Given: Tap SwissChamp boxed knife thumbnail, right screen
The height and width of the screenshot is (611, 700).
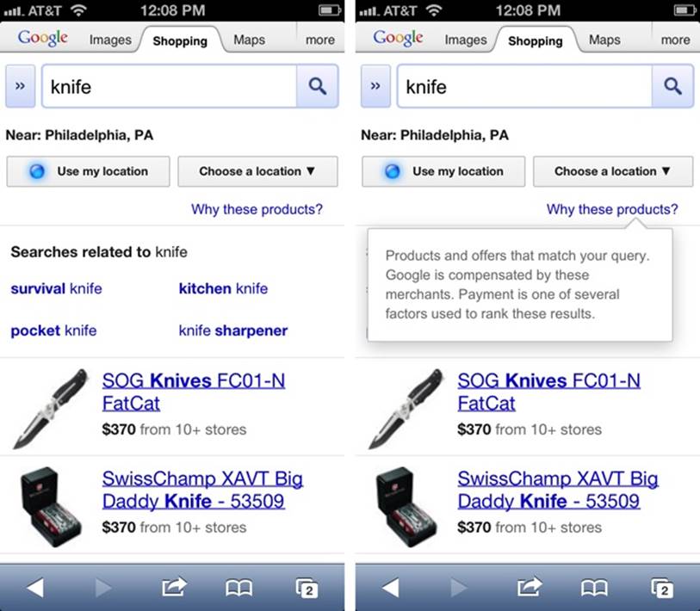Looking at the screenshot, I should 406,507.
